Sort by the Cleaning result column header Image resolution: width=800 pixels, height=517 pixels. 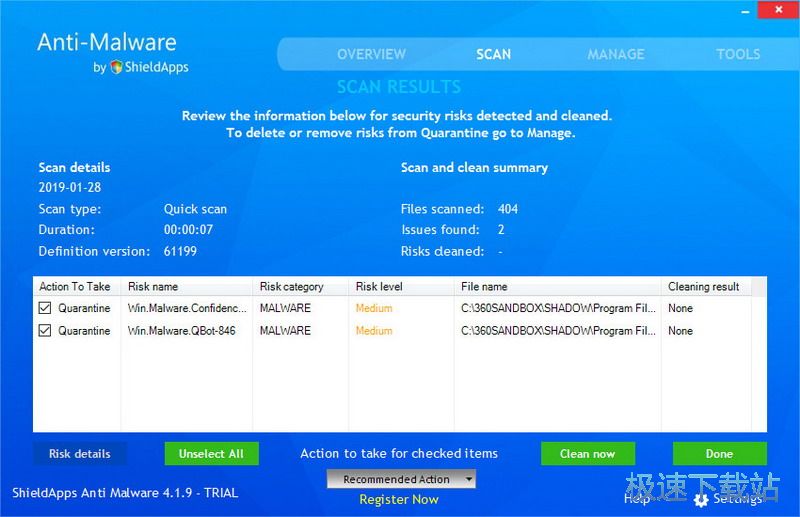706,286
